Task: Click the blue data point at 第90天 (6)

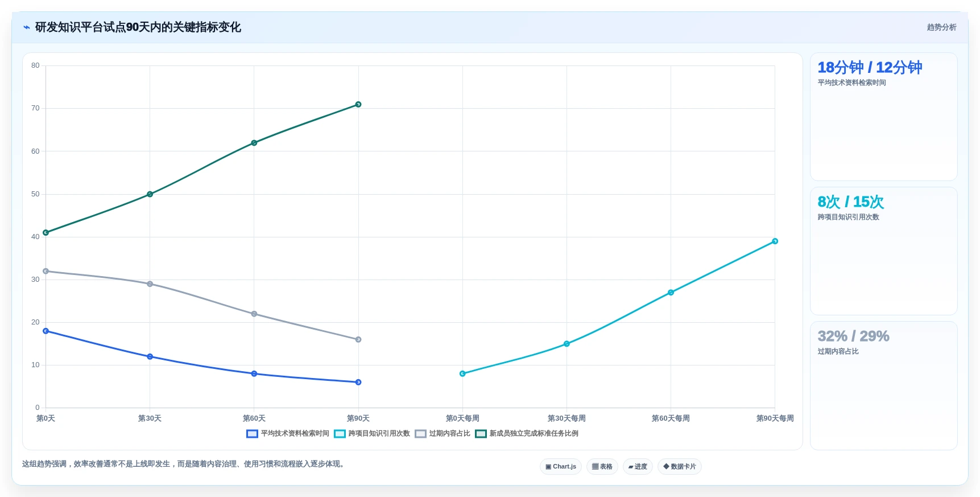Action: 358,382
